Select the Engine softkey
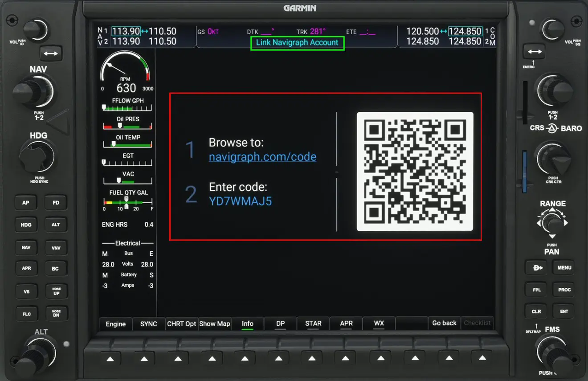The image size is (588, 381). (x=115, y=324)
